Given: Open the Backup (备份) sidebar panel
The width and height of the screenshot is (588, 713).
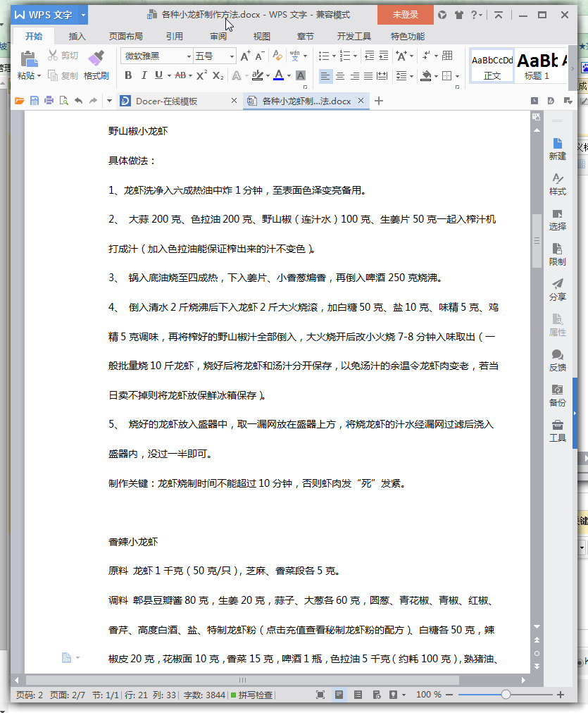Looking at the screenshot, I should (558, 396).
